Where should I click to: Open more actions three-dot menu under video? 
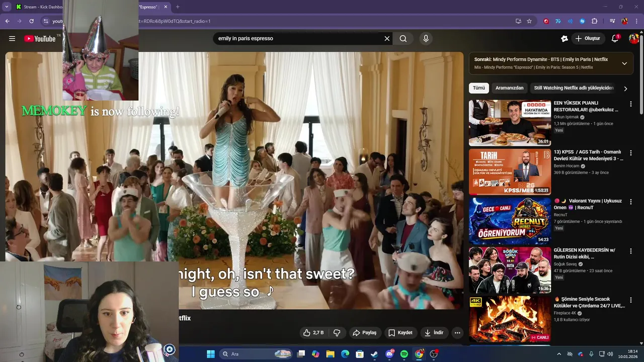coord(457,333)
